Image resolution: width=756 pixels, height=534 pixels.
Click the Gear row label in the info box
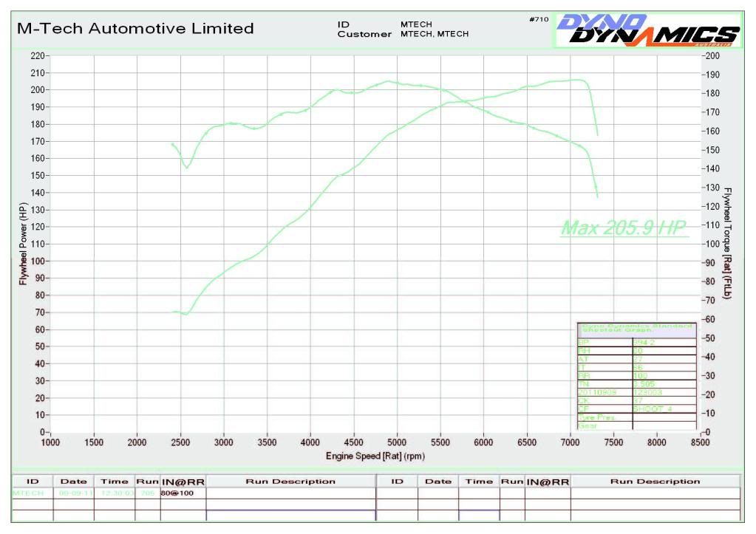tap(588, 426)
